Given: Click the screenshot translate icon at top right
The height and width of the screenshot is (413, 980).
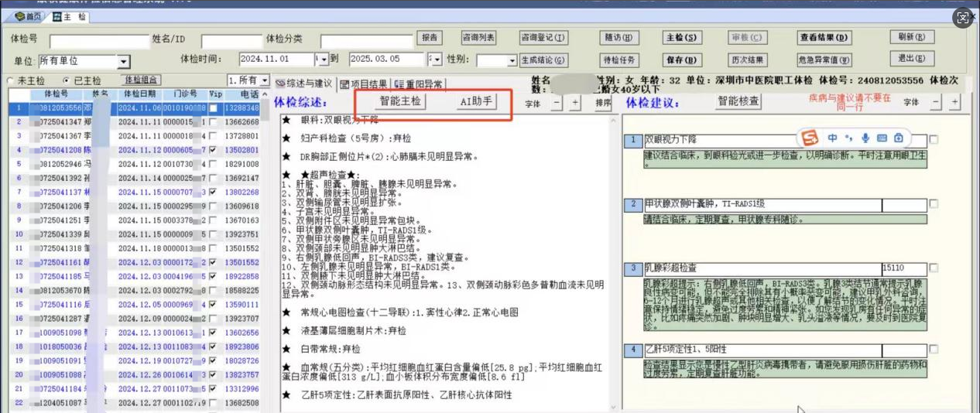Looking at the screenshot, I should pyautogui.click(x=963, y=17).
